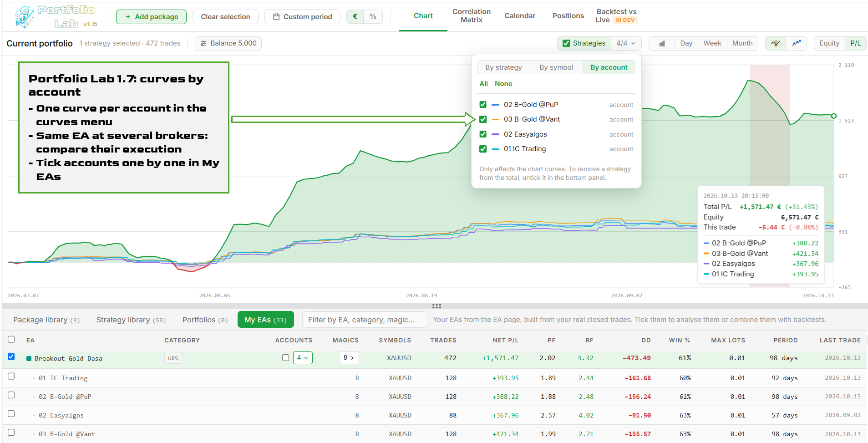This screenshot has height=443, width=868.
Task: Untick the 02 B-Gold @PuP curve checkbox
Action: 483,105
